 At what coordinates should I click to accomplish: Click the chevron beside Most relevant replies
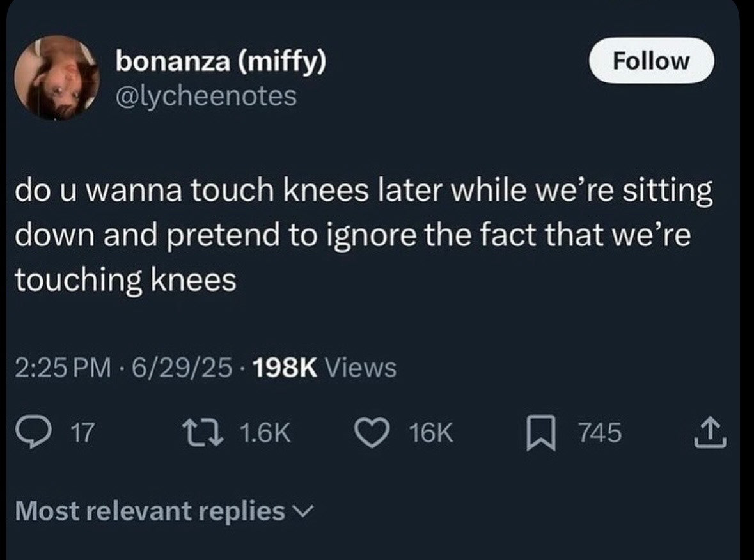[x=303, y=511]
